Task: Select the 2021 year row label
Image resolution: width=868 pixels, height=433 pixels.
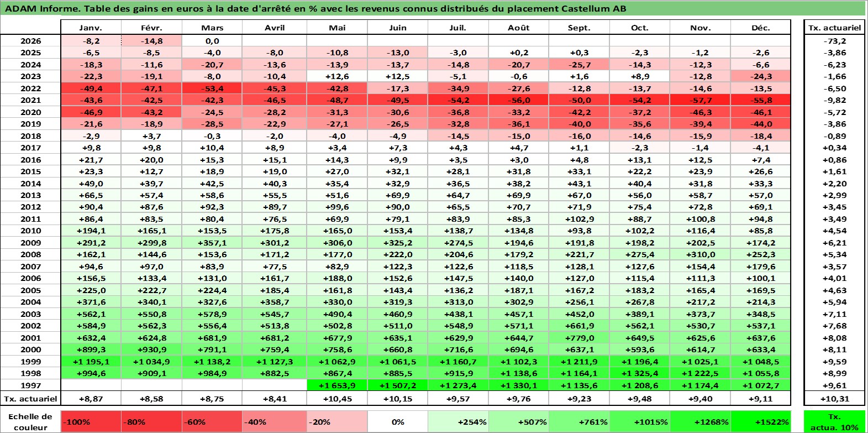Action: pyautogui.click(x=30, y=100)
